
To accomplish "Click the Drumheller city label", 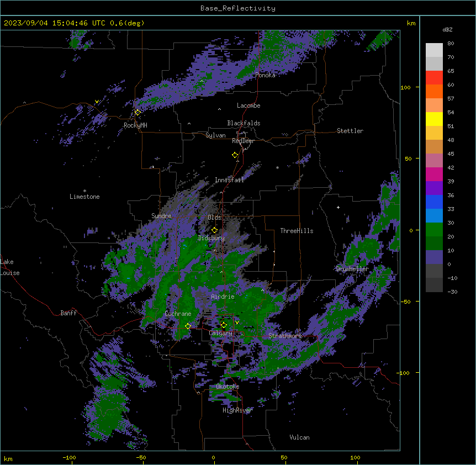I will pos(352,268).
